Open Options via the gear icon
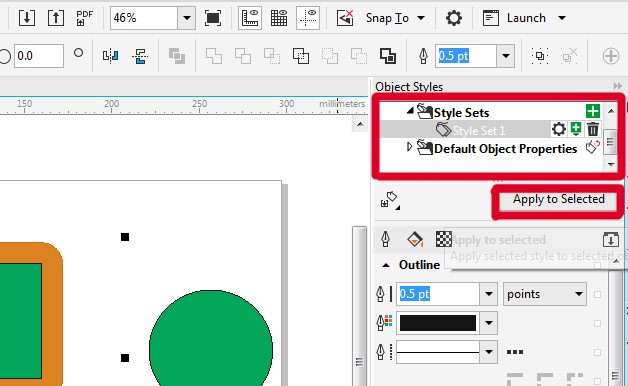Screen dimensions: 628x386 453,18
